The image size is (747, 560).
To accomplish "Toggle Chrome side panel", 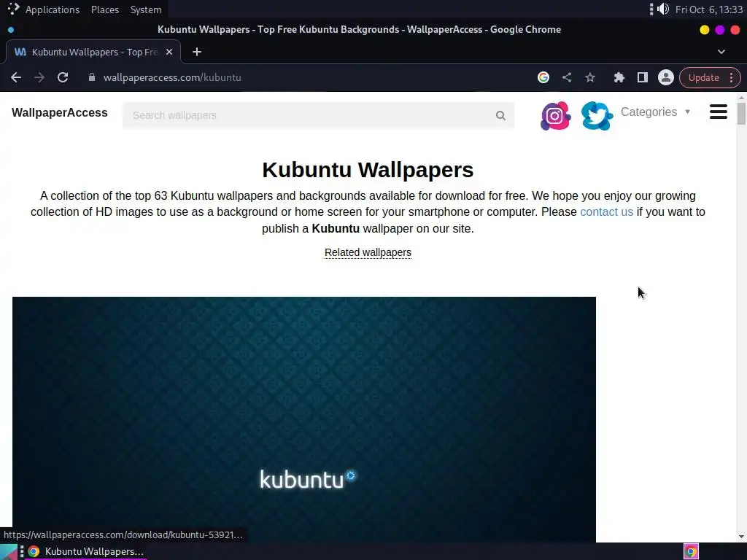I will pos(642,77).
